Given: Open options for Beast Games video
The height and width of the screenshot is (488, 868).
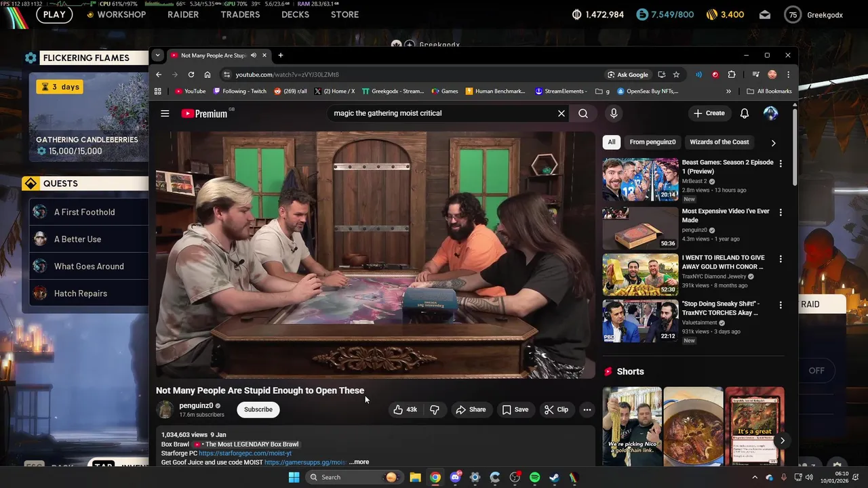Looking at the screenshot, I should click(781, 164).
